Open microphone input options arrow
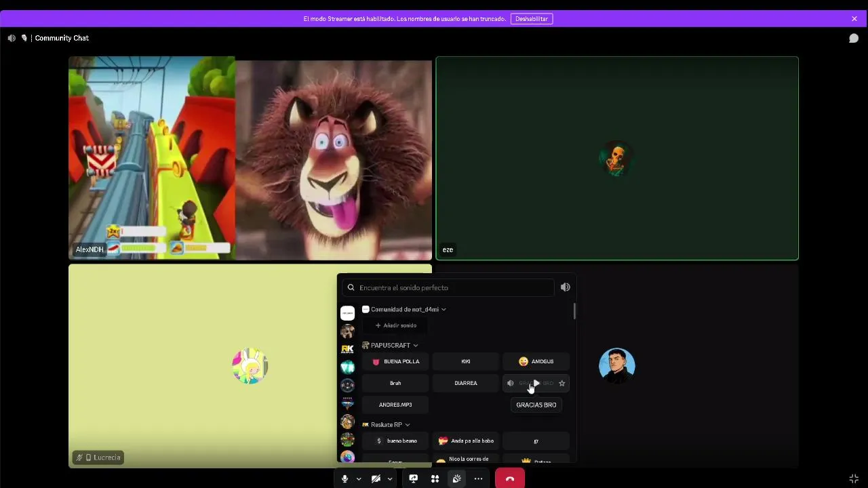Image resolution: width=868 pixels, height=488 pixels. pos(359,479)
